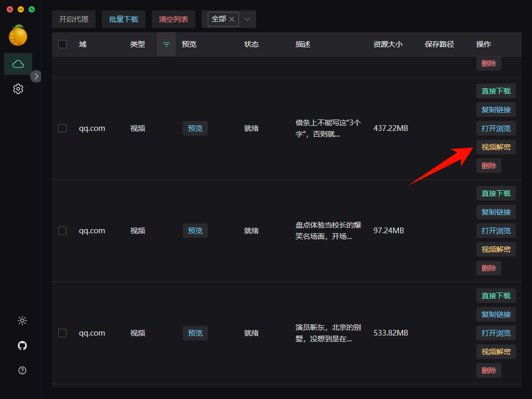This screenshot has height=399, width=532.
Task: Click the macOS green fullscreen window button
Action: point(32,9)
